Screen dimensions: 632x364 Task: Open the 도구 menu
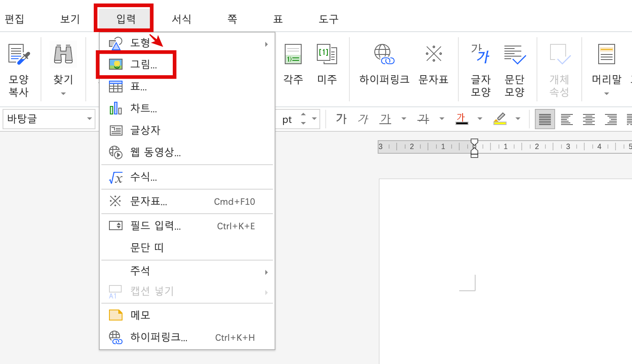[329, 19]
